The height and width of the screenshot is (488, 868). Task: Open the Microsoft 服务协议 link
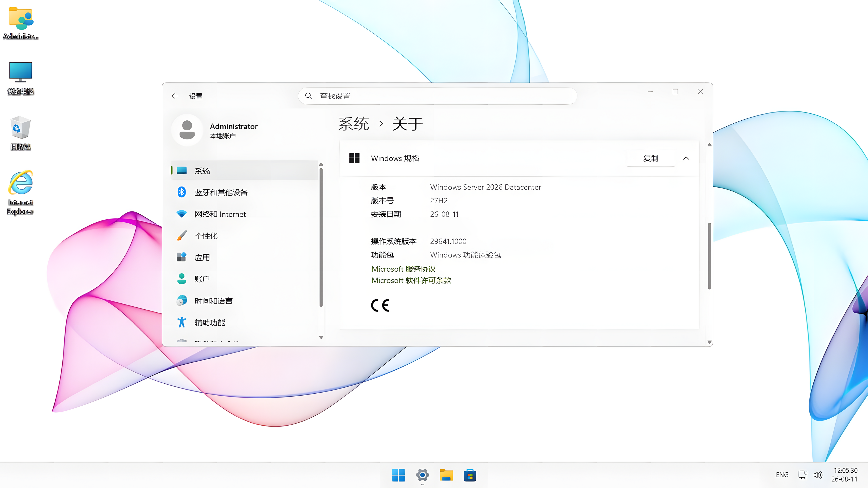pos(404,269)
